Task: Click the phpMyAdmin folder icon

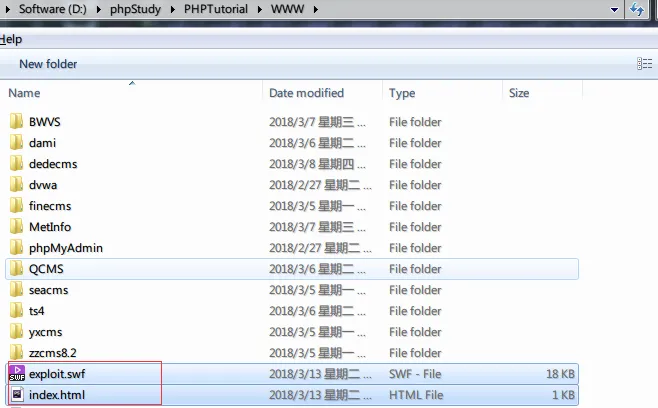Action: (x=17, y=248)
